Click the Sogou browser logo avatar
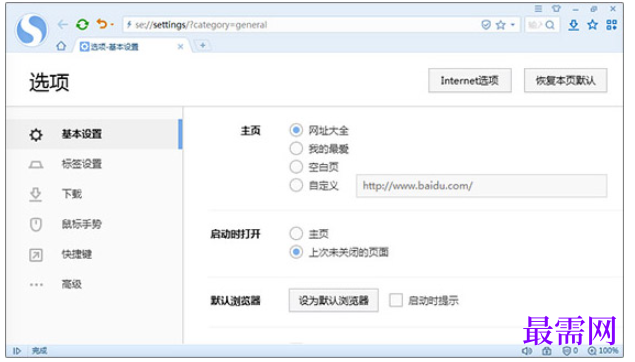 (31, 29)
